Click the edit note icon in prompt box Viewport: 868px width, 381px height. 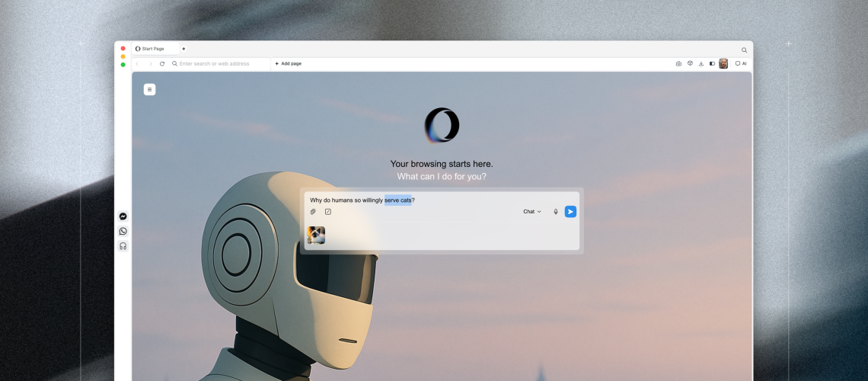click(x=327, y=212)
